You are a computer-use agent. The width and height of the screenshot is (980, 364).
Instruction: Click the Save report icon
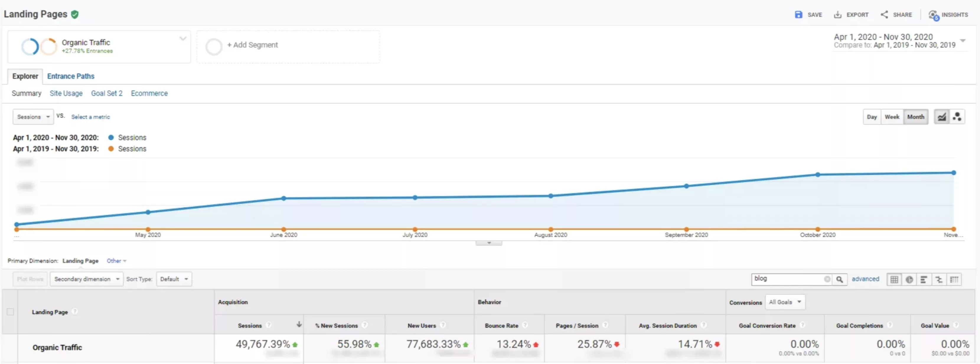798,15
